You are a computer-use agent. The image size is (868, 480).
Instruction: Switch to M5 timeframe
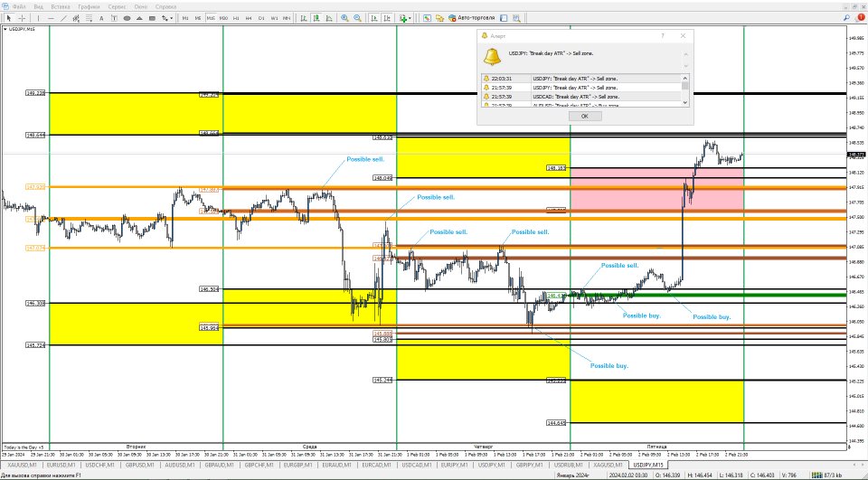(198, 18)
